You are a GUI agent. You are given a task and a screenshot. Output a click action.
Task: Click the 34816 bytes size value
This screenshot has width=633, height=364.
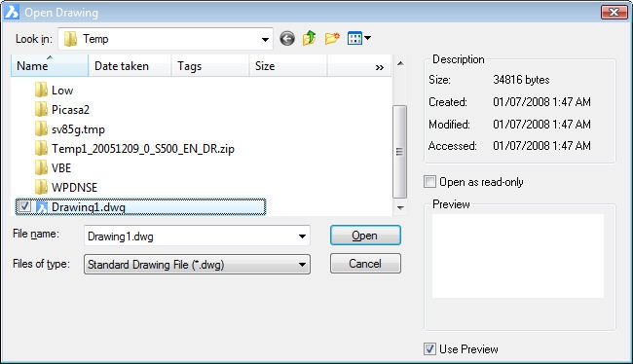click(x=521, y=80)
